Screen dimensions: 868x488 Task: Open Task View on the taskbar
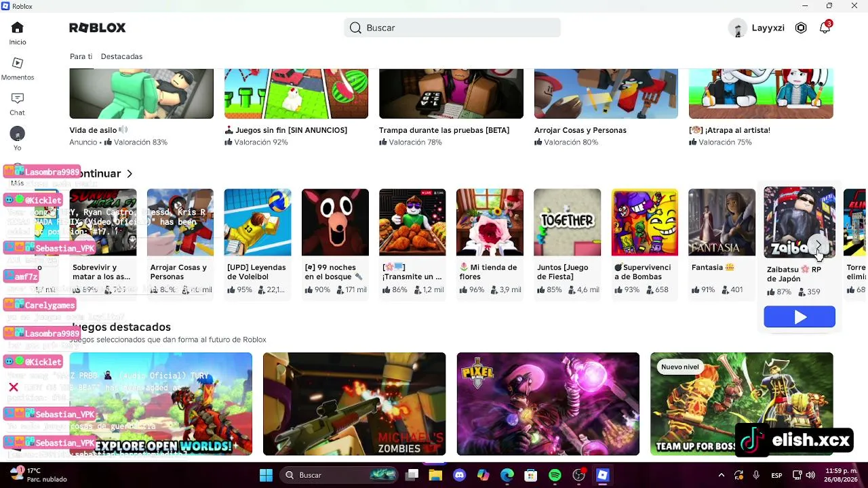[x=412, y=475]
